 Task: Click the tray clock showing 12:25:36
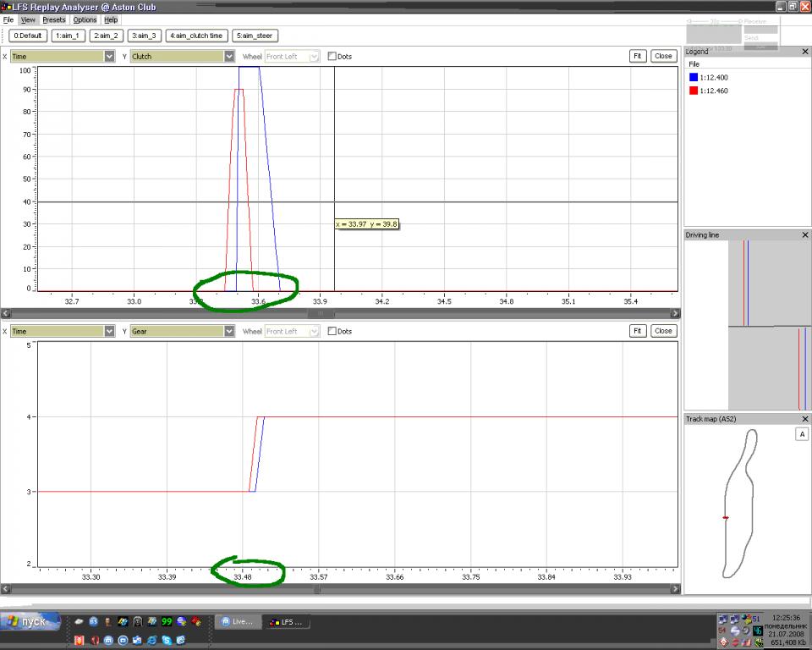click(x=787, y=618)
